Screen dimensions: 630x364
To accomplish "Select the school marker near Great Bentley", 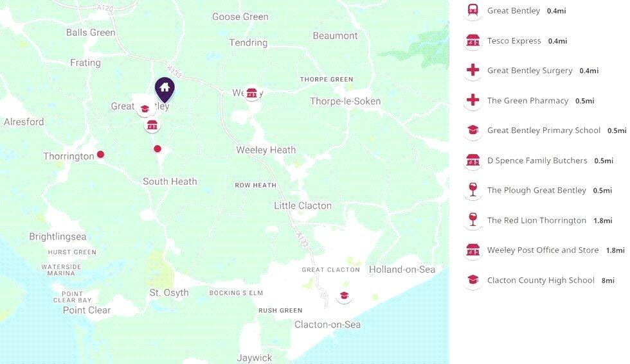I will (145, 108).
